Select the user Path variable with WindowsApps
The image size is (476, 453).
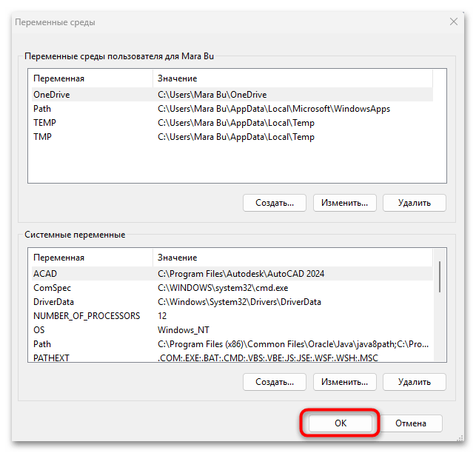coord(232,109)
